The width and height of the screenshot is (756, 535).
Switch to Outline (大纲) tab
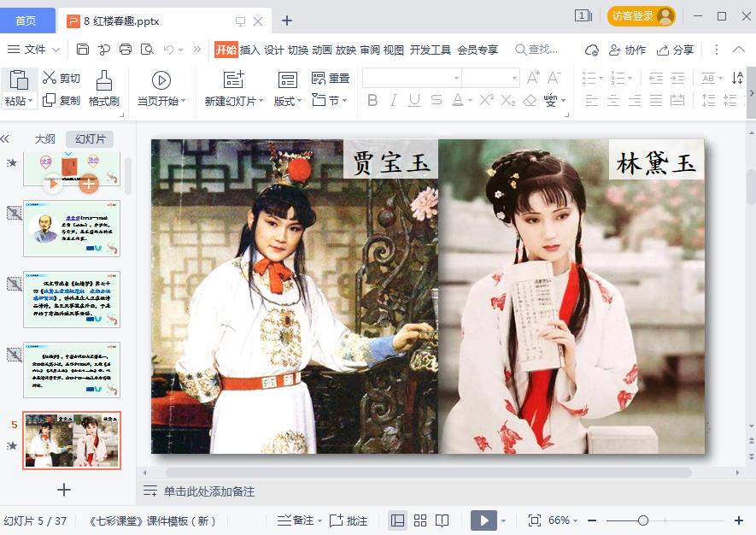point(44,139)
